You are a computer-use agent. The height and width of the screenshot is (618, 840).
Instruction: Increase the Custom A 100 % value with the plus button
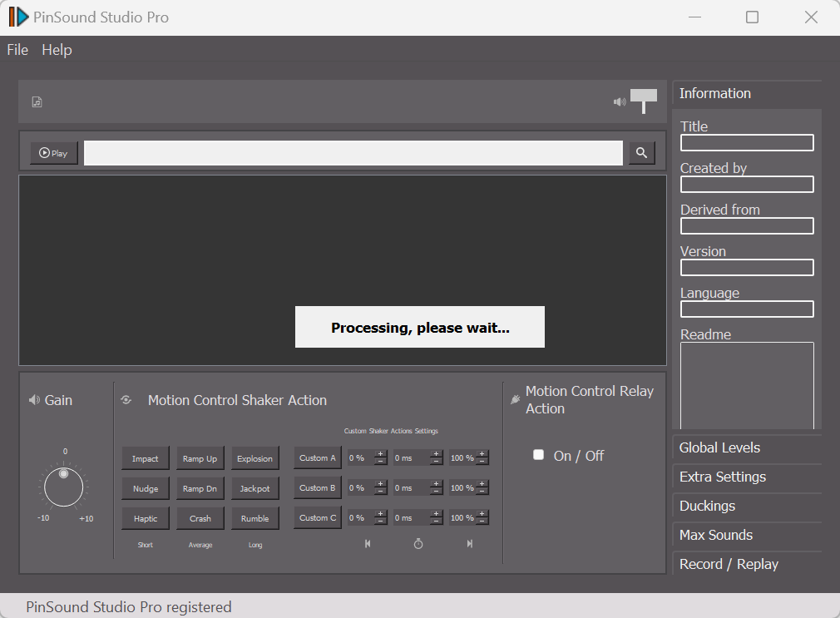(x=482, y=454)
